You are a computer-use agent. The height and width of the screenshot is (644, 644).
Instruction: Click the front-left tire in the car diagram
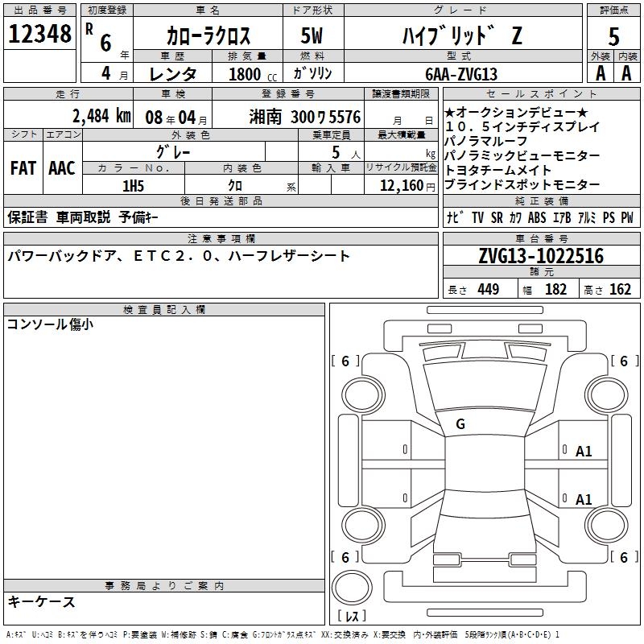tap(363, 396)
